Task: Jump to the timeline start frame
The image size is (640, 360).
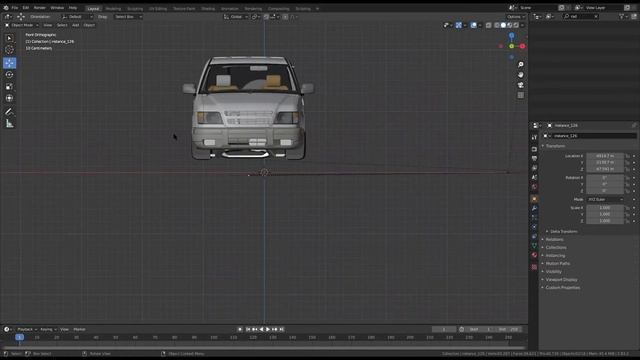Action: coord(248,329)
